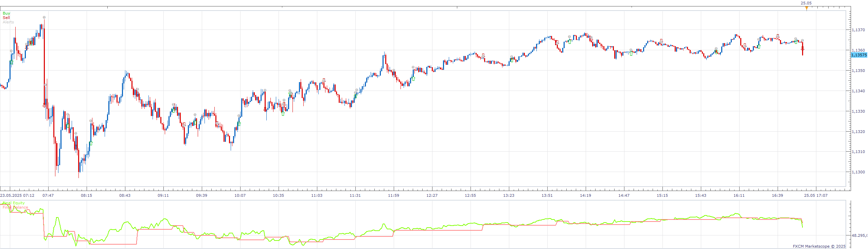
Task: Click the 09:11 time axis label
Action: [x=163, y=195]
